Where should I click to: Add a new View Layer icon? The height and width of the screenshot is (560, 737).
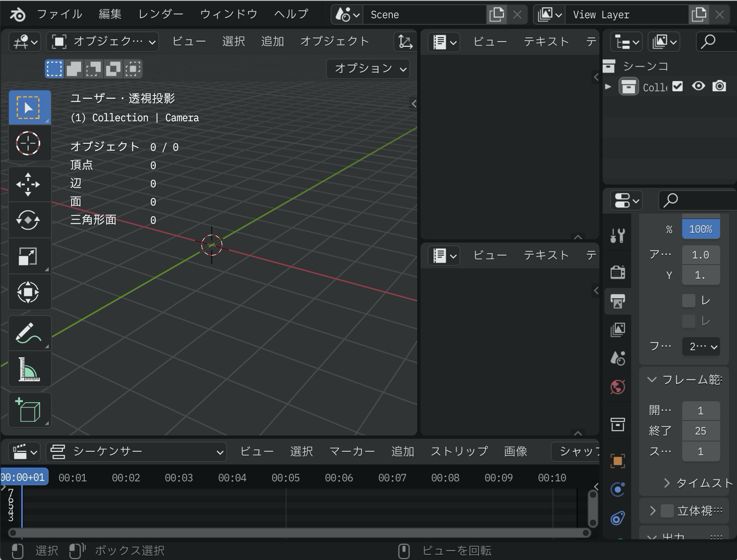(699, 15)
